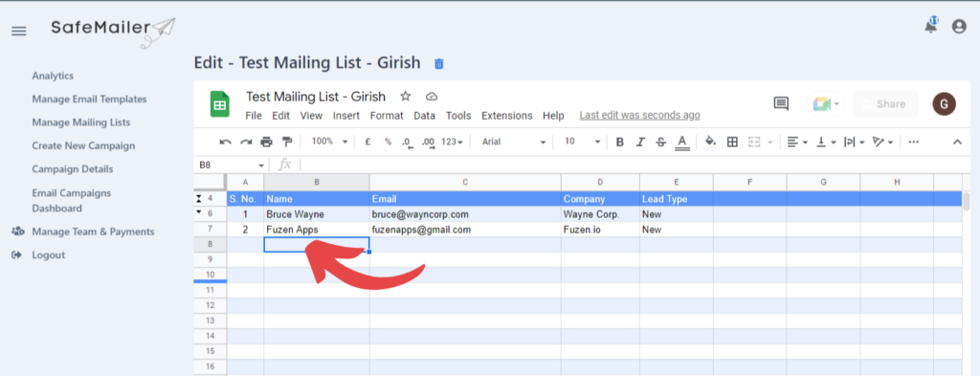Open the text color picker
The width and height of the screenshot is (980, 376).
[x=682, y=143]
